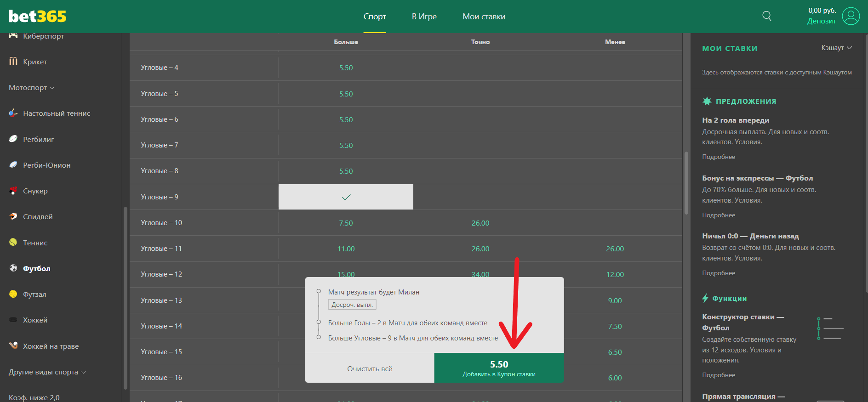Click the Bet Builder diagram icon
The image size is (868, 402).
point(830,328)
